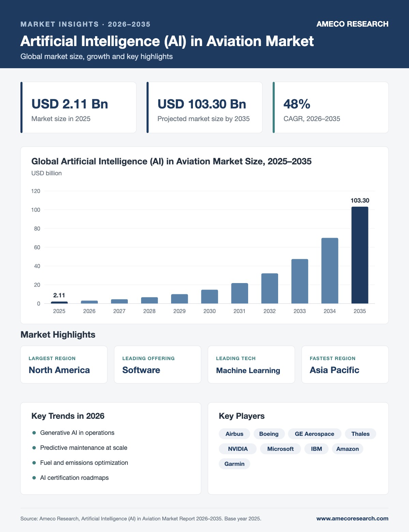The width and height of the screenshot is (409, 532).
Task: Click the 'LARGEST REGION' caption
Action: (x=52, y=358)
